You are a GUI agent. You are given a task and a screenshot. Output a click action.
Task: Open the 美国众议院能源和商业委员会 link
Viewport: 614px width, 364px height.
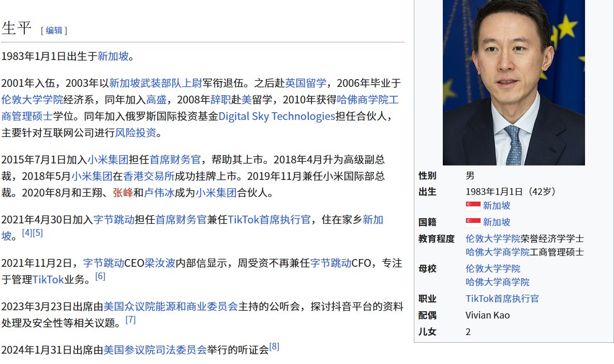click(x=170, y=307)
